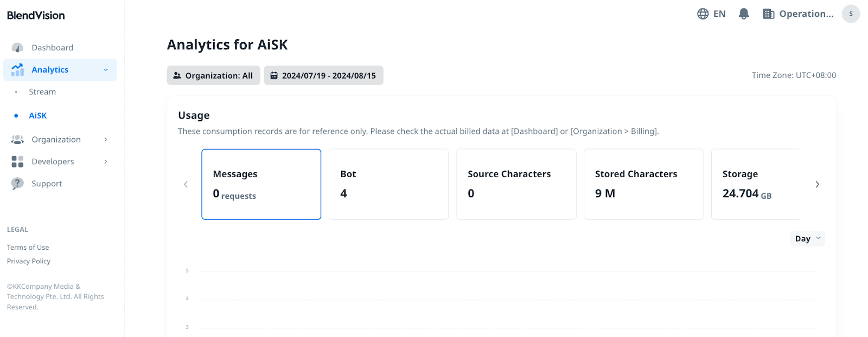Click the Developers grid icon
The height and width of the screenshot is (337, 868).
pos(17,161)
